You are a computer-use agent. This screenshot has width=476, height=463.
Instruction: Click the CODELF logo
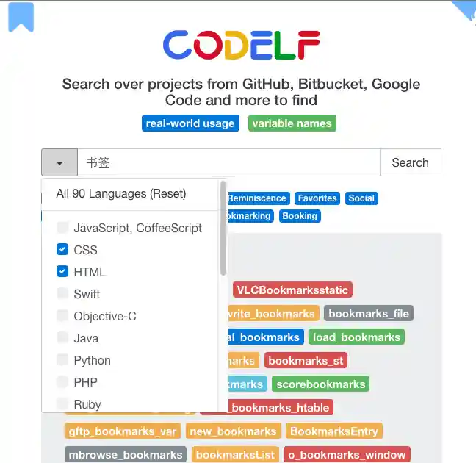[241, 45]
